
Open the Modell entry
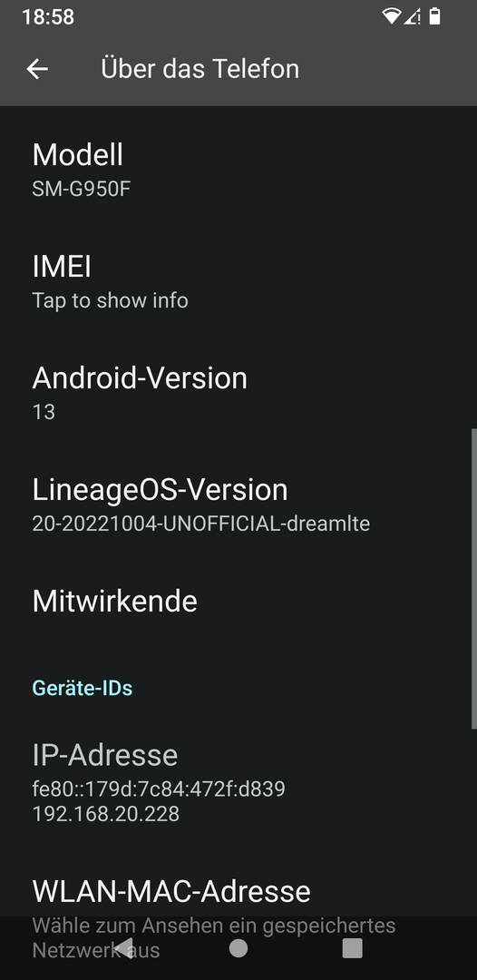(238, 170)
